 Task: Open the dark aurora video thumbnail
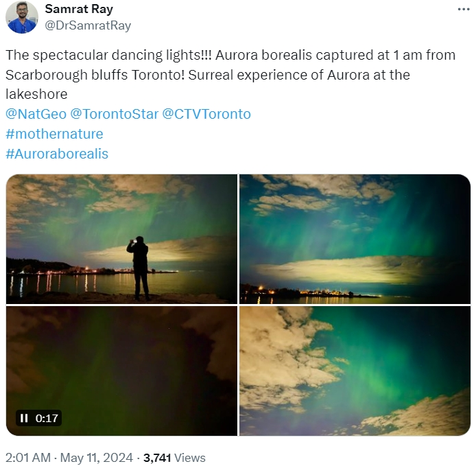coord(121,371)
